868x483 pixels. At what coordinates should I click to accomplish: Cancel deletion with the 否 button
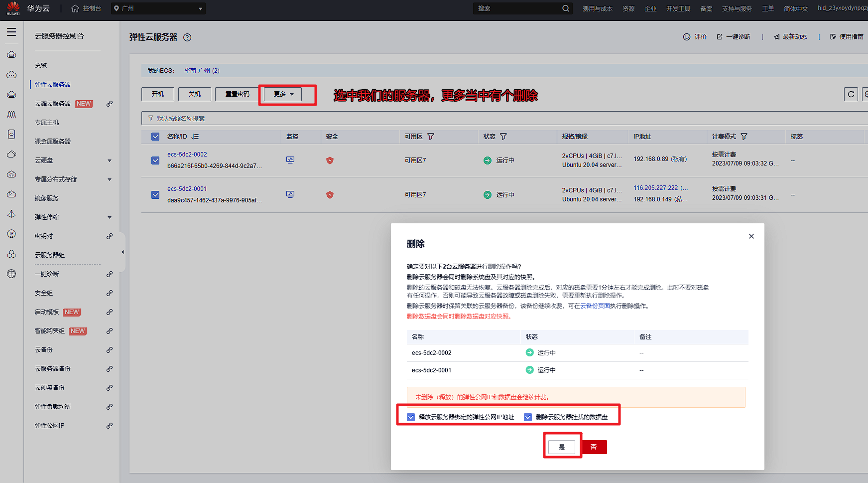(594, 447)
